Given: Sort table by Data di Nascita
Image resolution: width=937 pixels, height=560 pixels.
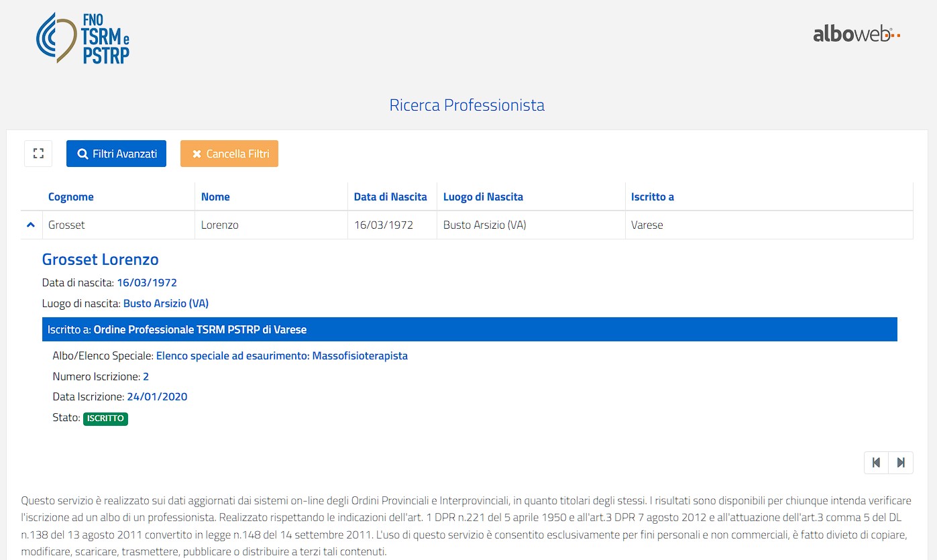Looking at the screenshot, I should tap(390, 197).
